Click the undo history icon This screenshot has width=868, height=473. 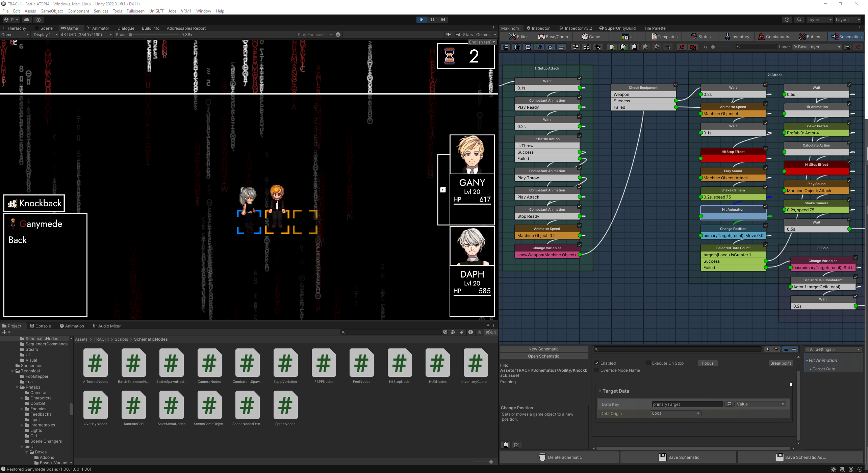787,20
